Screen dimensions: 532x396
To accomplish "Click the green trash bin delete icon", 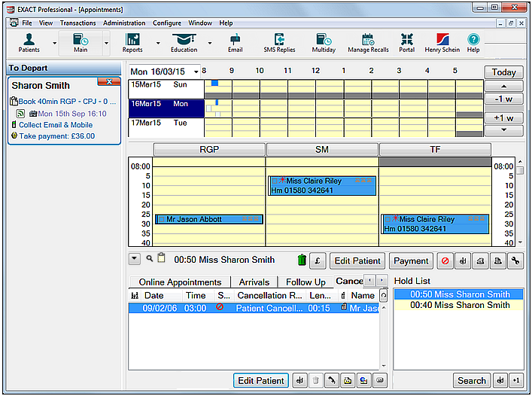I will [302, 260].
